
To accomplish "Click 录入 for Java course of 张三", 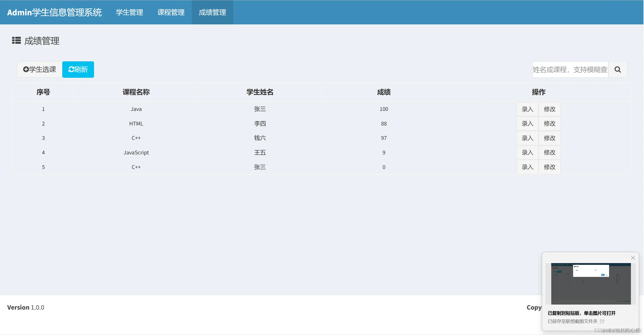I will pyautogui.click(x=527, y=109).
